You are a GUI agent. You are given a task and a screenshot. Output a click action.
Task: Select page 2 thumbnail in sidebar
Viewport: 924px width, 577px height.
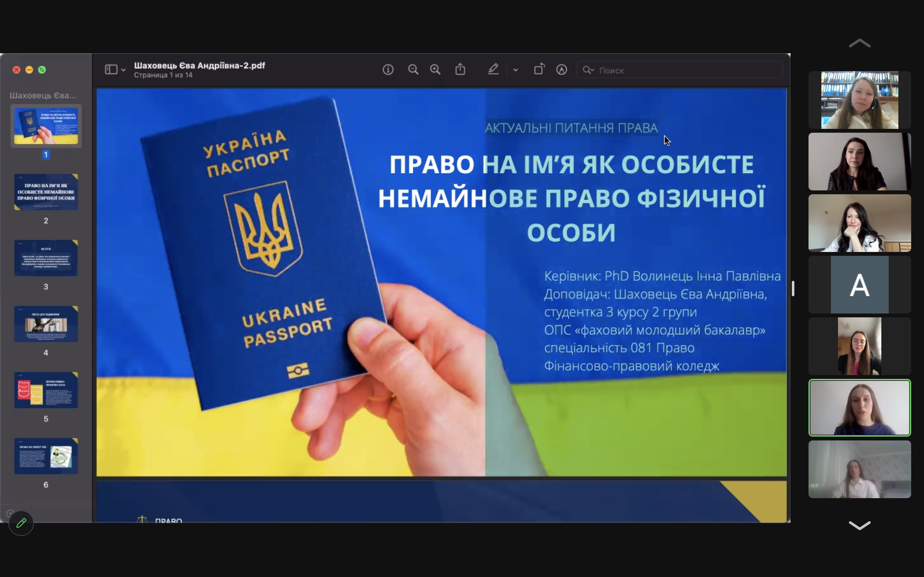click(x=46, y=192)
